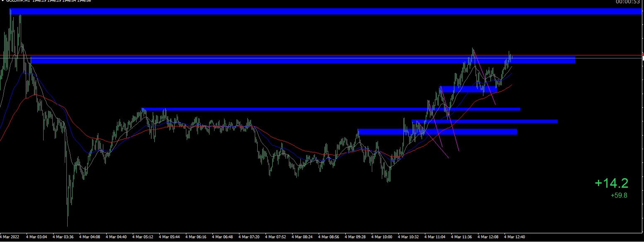Select the 4 Mar 06:16 time label

pos(196,237)
